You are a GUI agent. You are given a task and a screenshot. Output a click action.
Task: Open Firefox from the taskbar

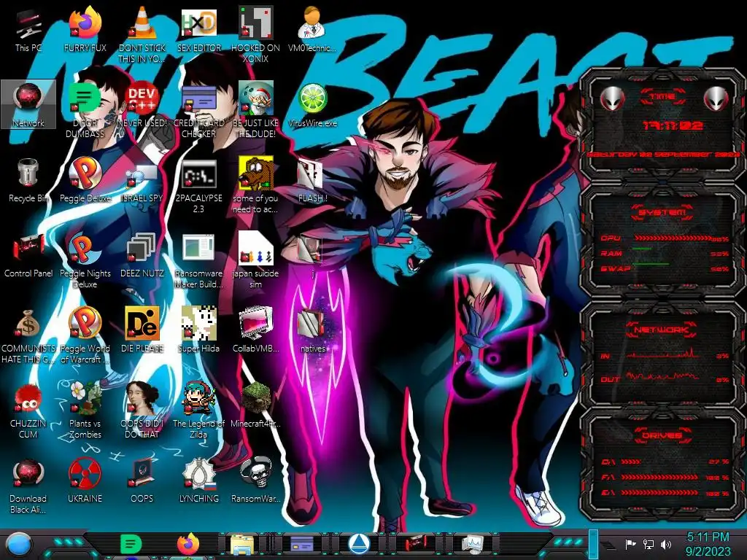coord(187,544)
